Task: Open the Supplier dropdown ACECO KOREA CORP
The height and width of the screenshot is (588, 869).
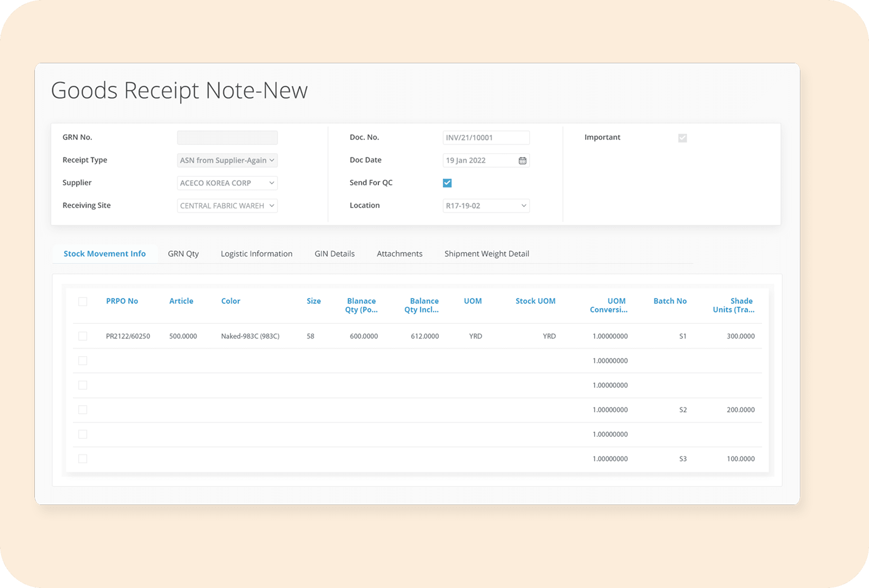Action: pyautogui.click(x=227, y=183)
